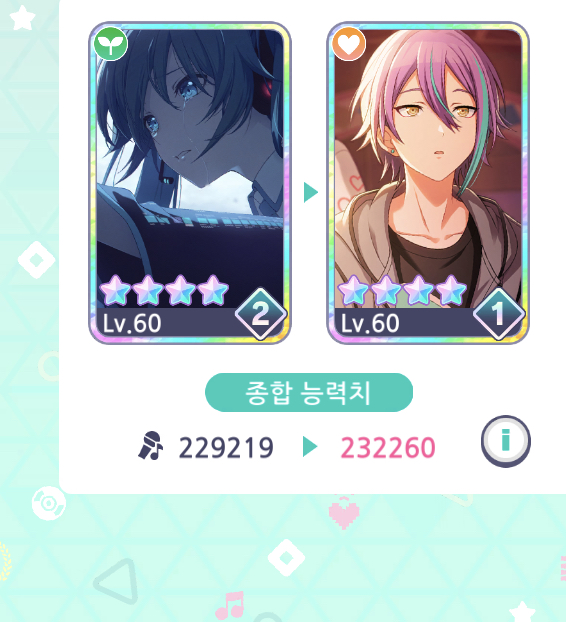Click the info button beside total power
The height and width of the screenshot is (622, 566).
(505, 441)
